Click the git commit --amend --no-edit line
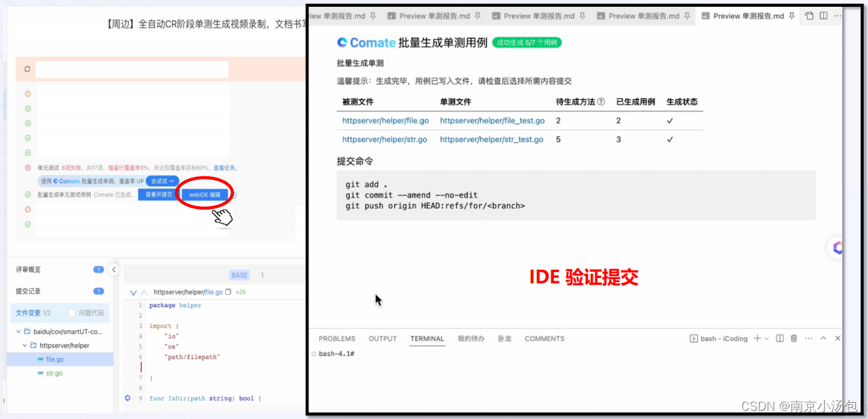 412,195
